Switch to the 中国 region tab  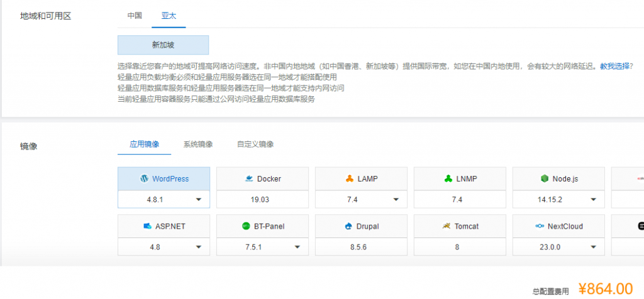(x=135, y=16)
